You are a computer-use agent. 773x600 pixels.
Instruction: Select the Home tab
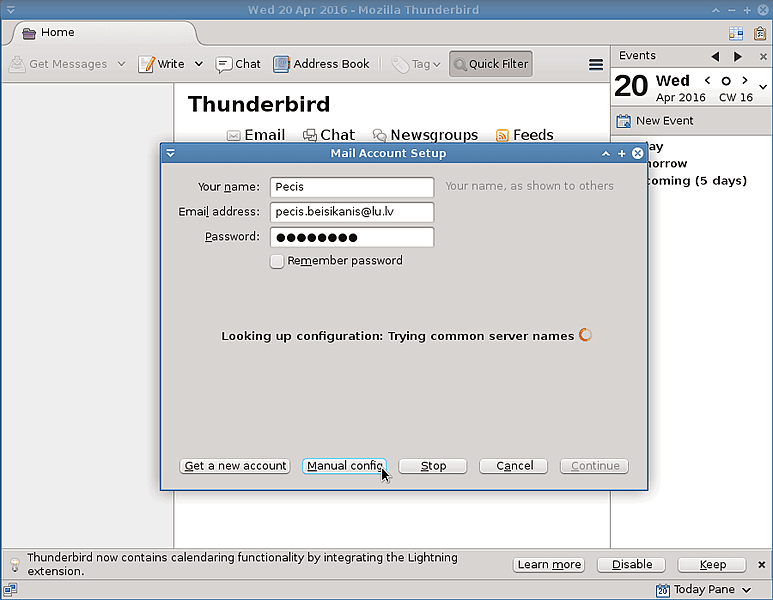tap(102, 33)
